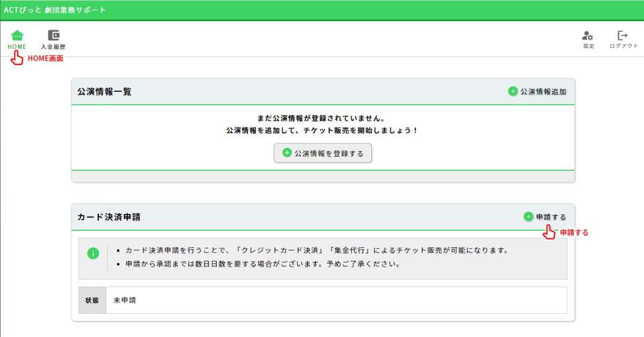This screenshot has width=644, height=337.
Task: Click the ACTぴっと 劇団業務サポート title
Action: pyautogui.click(x=55, y=10)
